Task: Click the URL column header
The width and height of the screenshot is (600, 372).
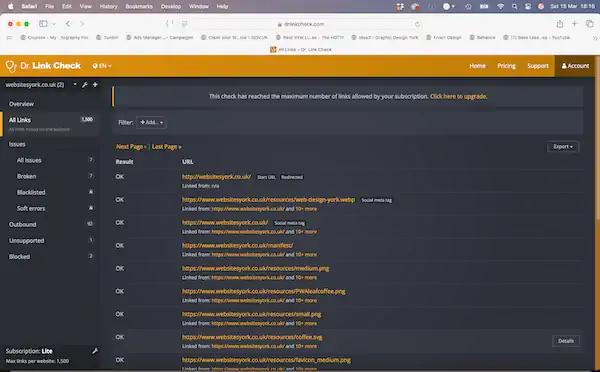Action: pos(188,162)
